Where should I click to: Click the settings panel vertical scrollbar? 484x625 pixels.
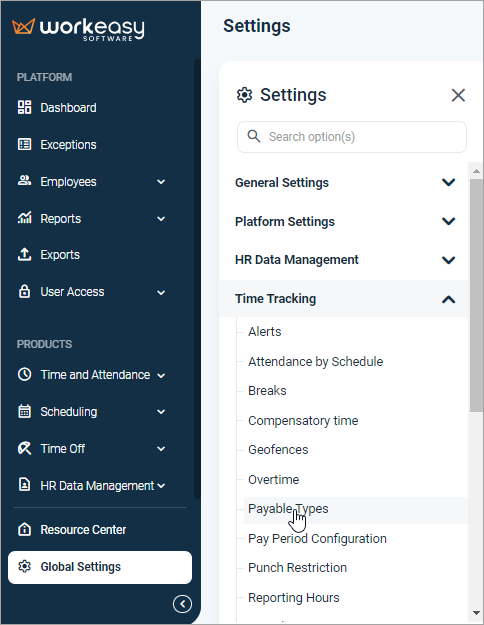[x=476, y=295]
